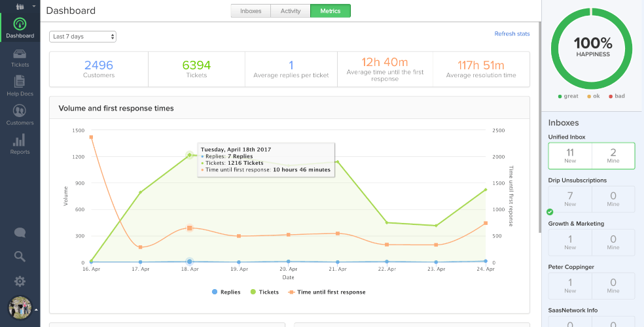Open search with the magnifier icon
Viewport: 644px width, 327px height.
[x=20, y=256]
